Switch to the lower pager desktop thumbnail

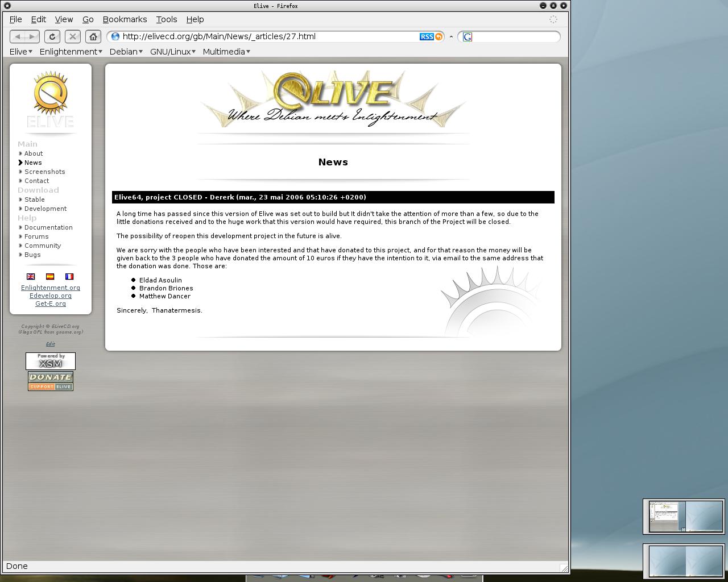click(684, 562)
